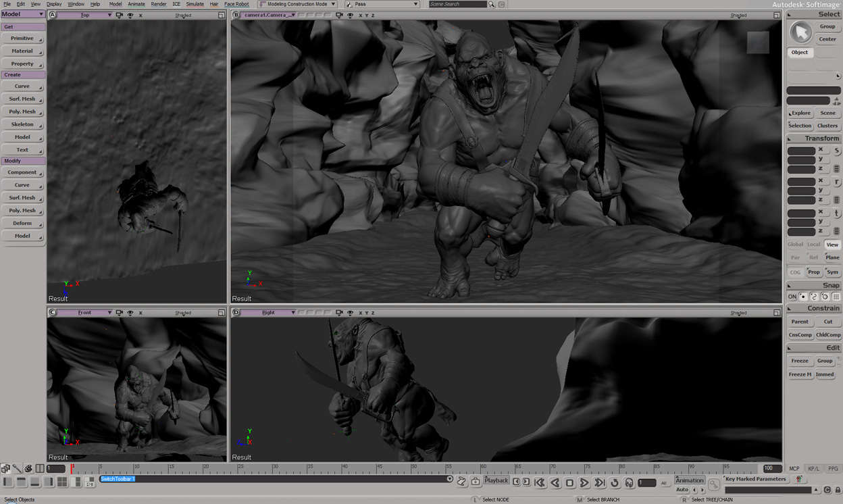Click the Rotate 'r' transform icon
This screenshot has height=504, width=843.
point(836,182)
